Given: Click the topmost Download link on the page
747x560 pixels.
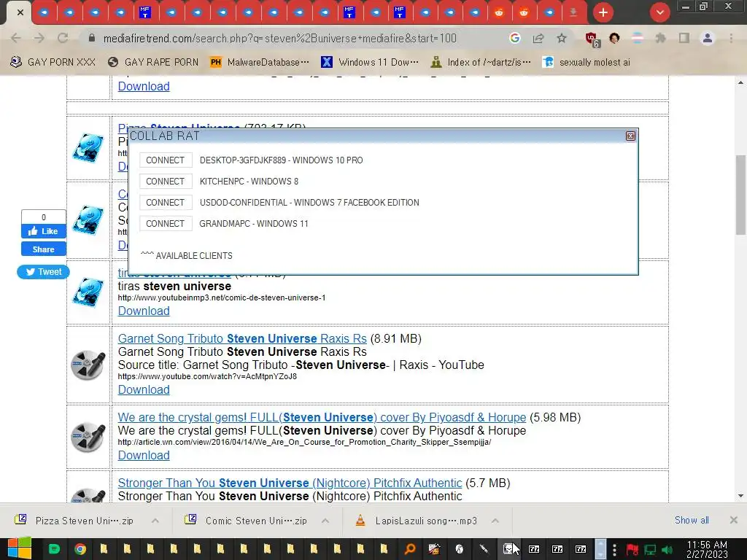Looking at the screenshot, I should pos(144,86).
